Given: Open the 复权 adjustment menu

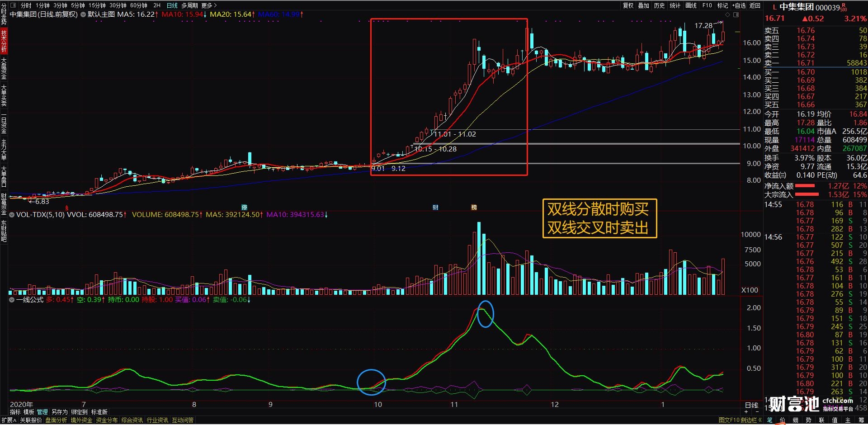Looking at the screenshot, I should click(x=628, y=5).
